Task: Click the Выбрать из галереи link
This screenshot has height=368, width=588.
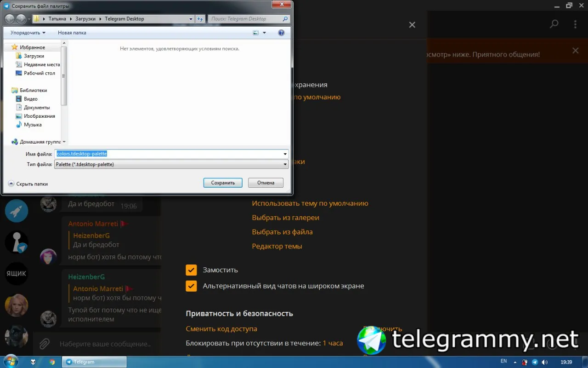Action: point(285,218)
